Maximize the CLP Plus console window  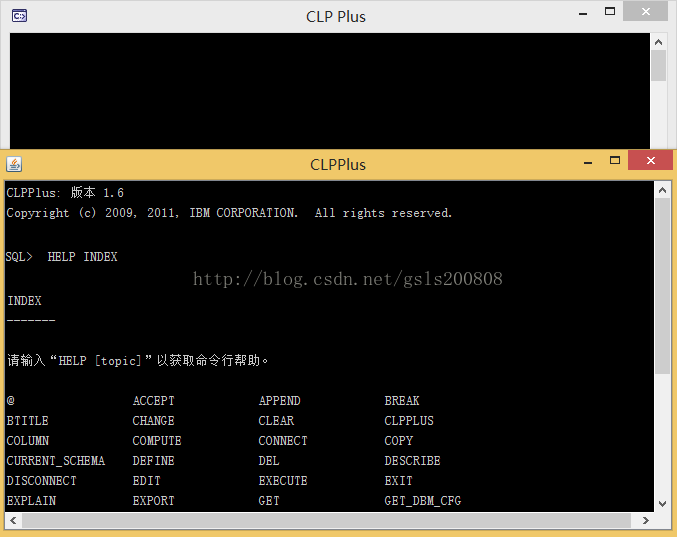610,12
